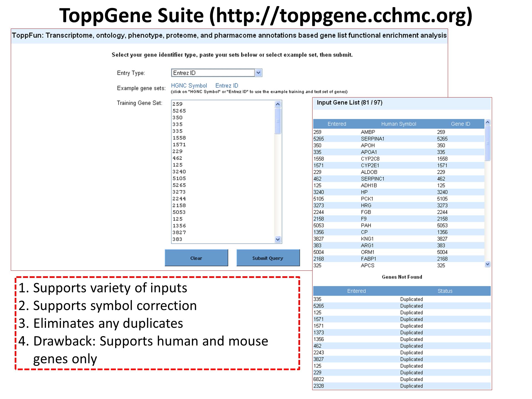
Task: Click the Human Symbol column header
Action: point(398,124)
